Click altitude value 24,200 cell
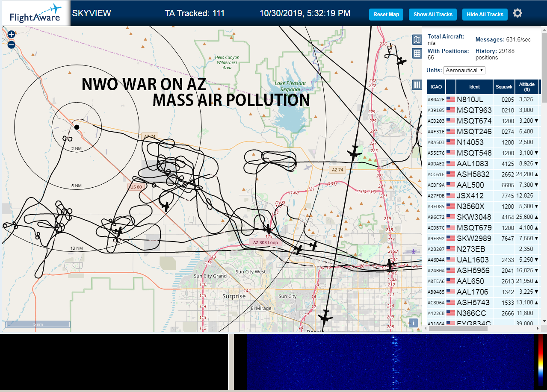This screenshot has width=547, height=392. pos(527,174)
